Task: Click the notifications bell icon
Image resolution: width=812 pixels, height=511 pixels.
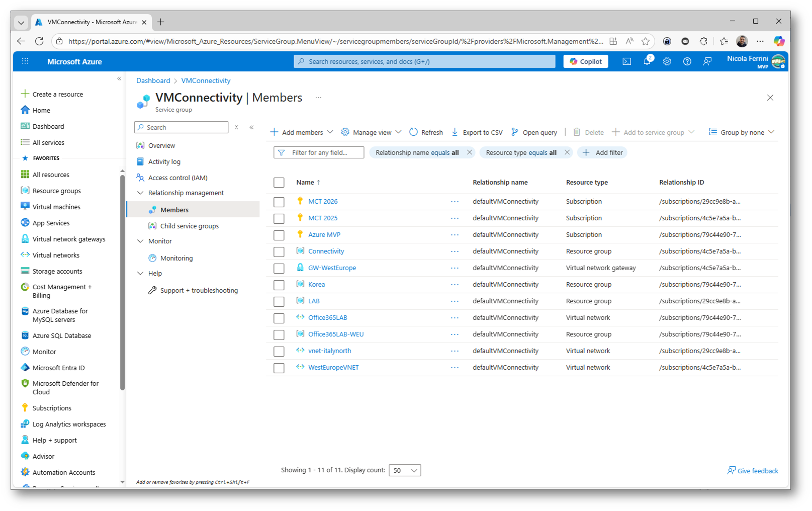Action: pos(647,61)
